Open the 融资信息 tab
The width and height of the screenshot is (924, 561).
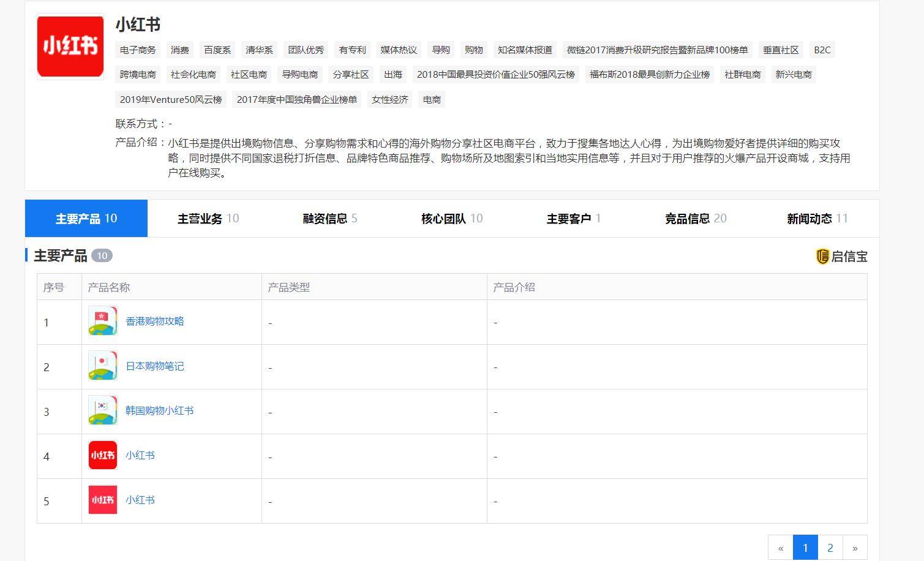(330, 219)
